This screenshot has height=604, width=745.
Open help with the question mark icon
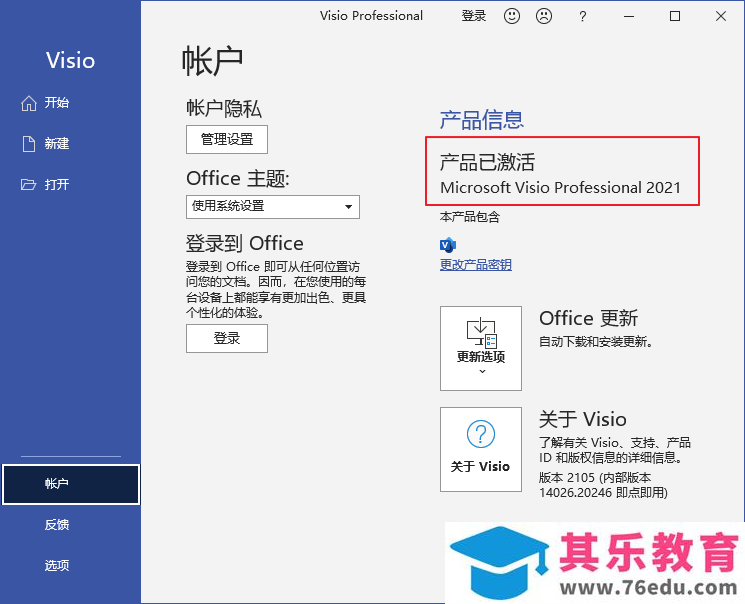click(583, 17)
